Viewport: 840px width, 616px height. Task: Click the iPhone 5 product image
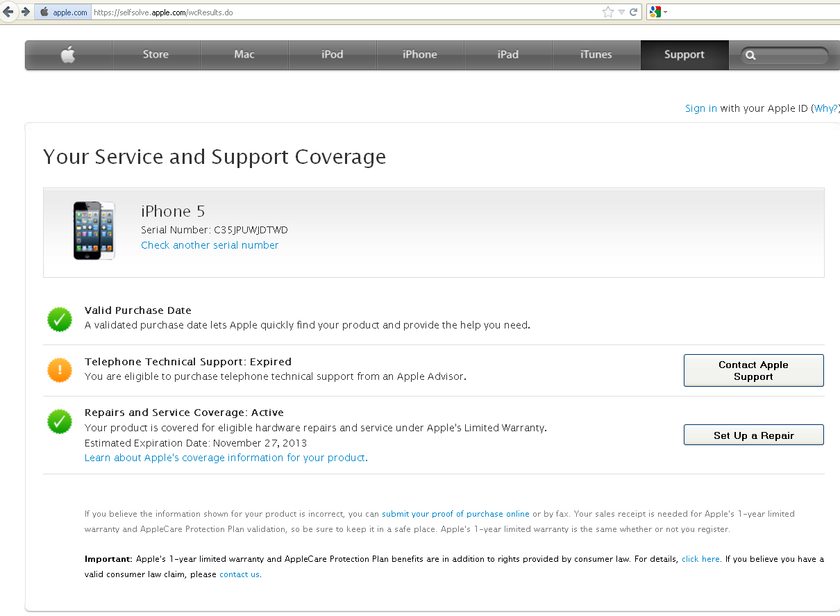point(94,231)
